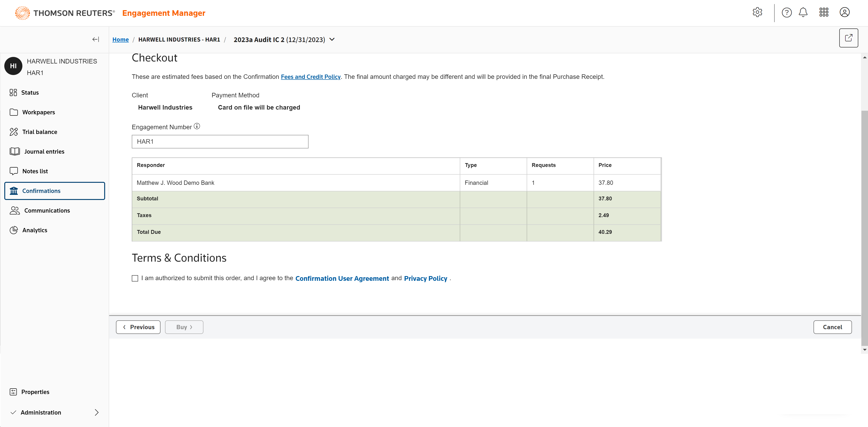Screen dimensions: 868x427
Task: Select Analytics in the sidebar
Action: click(35, 230)
